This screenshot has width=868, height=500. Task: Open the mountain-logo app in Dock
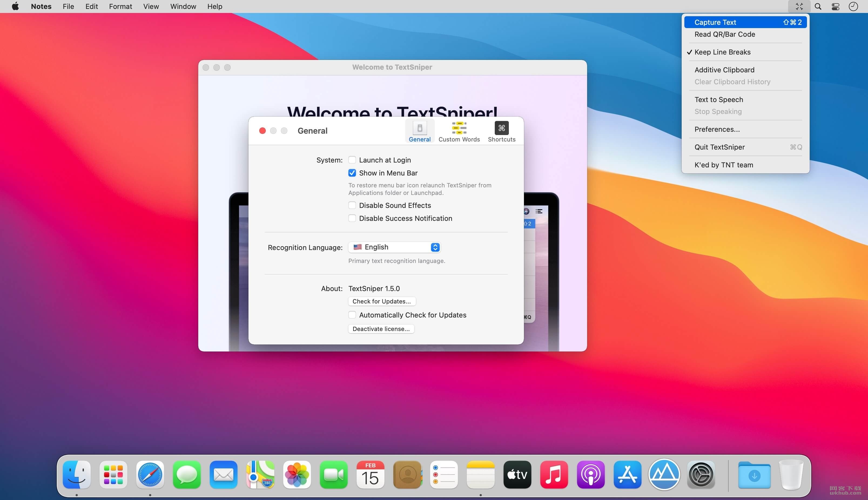[664, 475]
